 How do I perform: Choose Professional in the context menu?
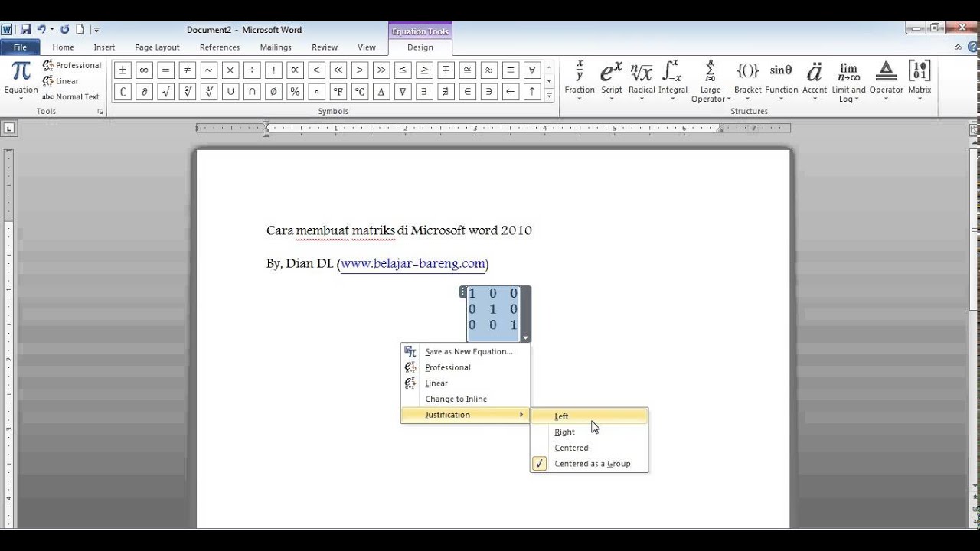[465, 367]
